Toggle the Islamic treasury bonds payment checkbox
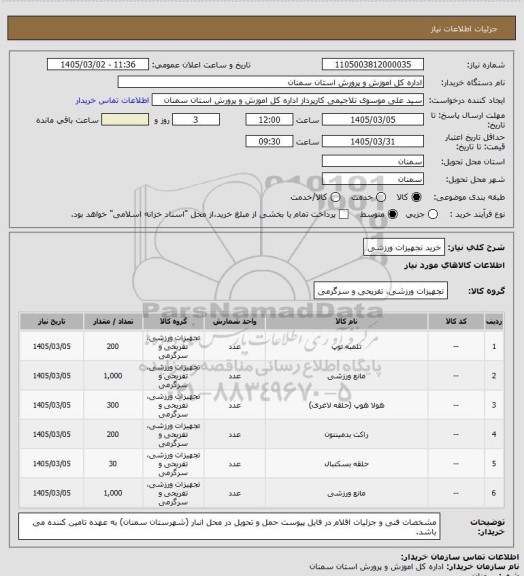The image size is (524, 576). 344,214
